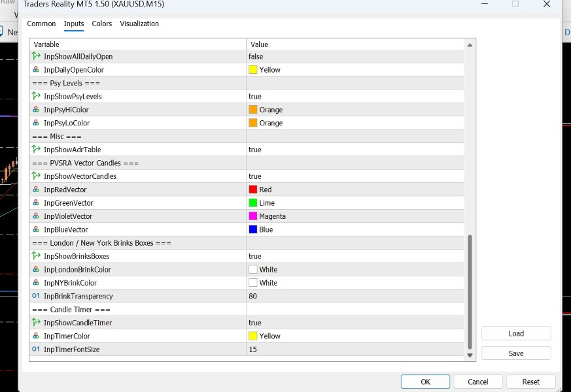The width and height of the screenshot is (571, 392).
Task: Select the InpBlueVector variable name
Action: click(66, 229)
